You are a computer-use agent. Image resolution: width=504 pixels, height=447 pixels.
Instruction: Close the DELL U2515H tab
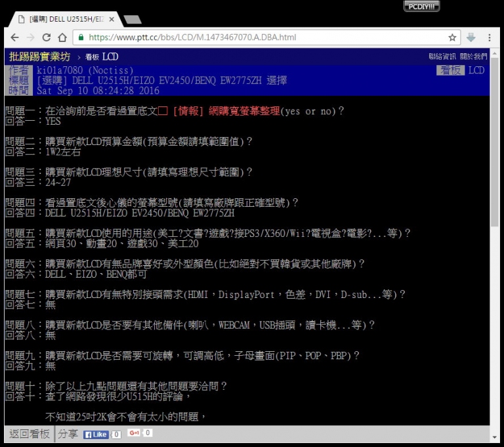coord(112,19)
